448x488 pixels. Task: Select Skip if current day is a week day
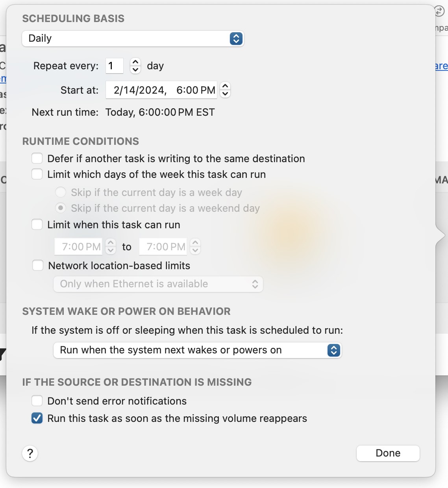(61, 192)
